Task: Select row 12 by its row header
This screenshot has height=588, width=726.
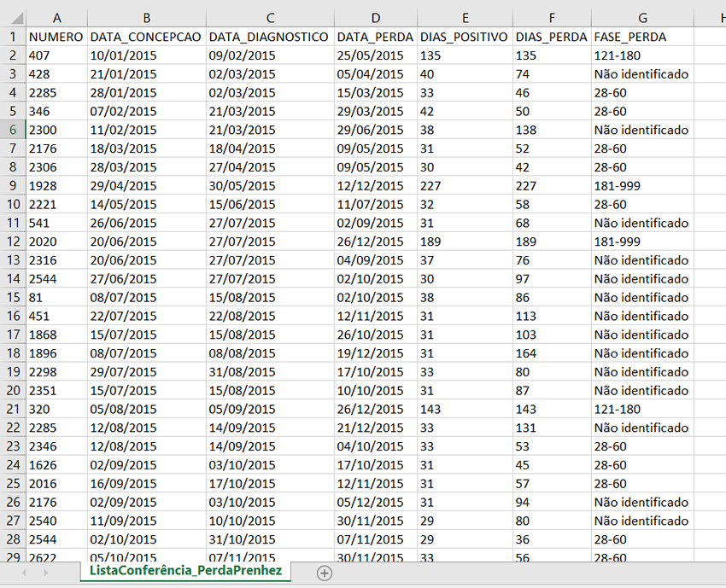Action: 13,242
